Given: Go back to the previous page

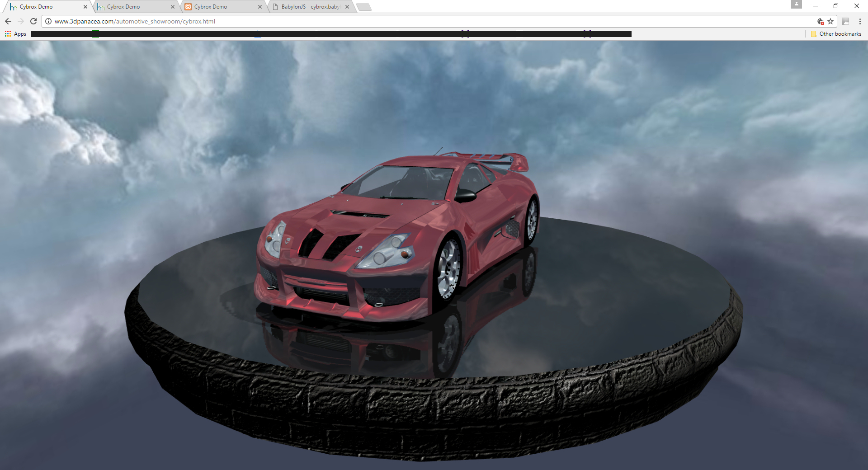Looking at the screenshot, I should click(x=8, y=21).
